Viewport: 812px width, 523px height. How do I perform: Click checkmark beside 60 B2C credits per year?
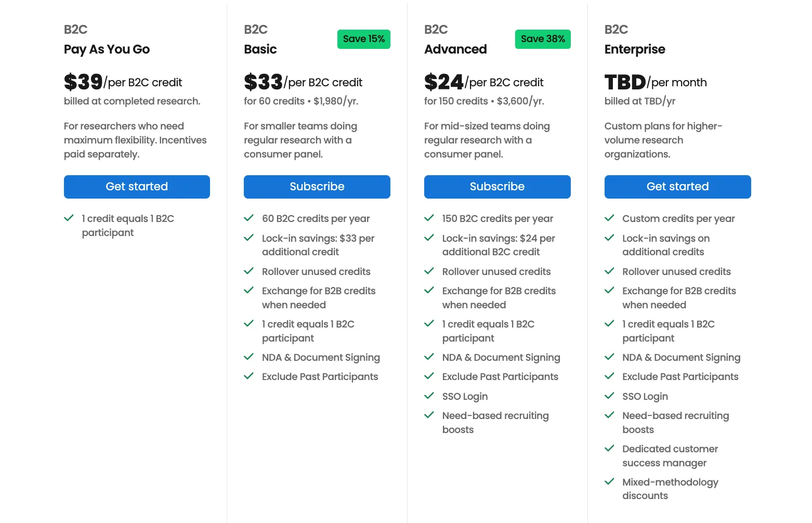[249, 218]
